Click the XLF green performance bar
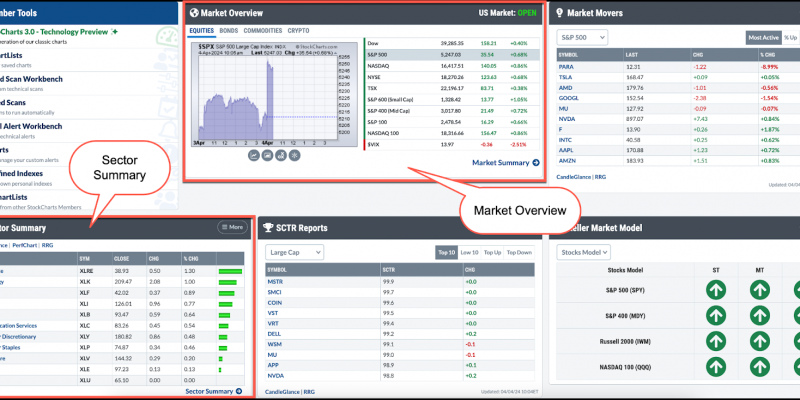 click(x=227, y=293)
